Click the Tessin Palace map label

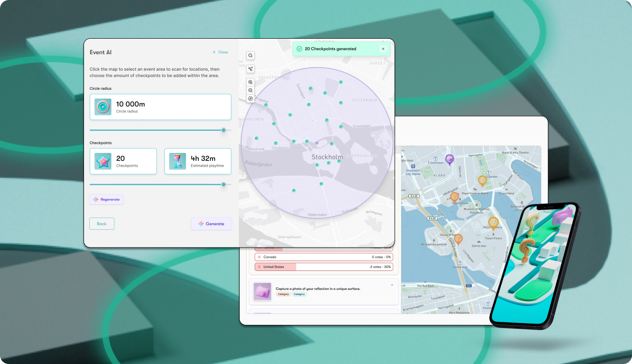click(x=494, y=238)
